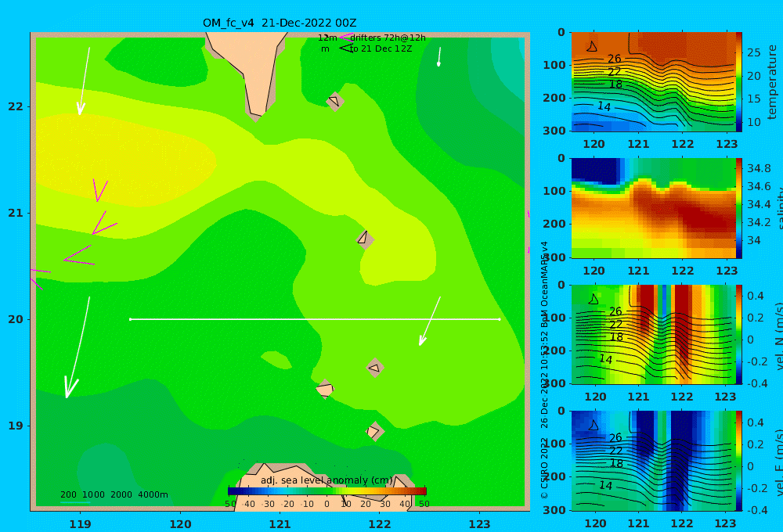Image resolution: width=783 pixels, height=532 pixels.
Task: Click the "26" contour label in temperature panel
Action: pyautogui.click(x=614, y=59)
